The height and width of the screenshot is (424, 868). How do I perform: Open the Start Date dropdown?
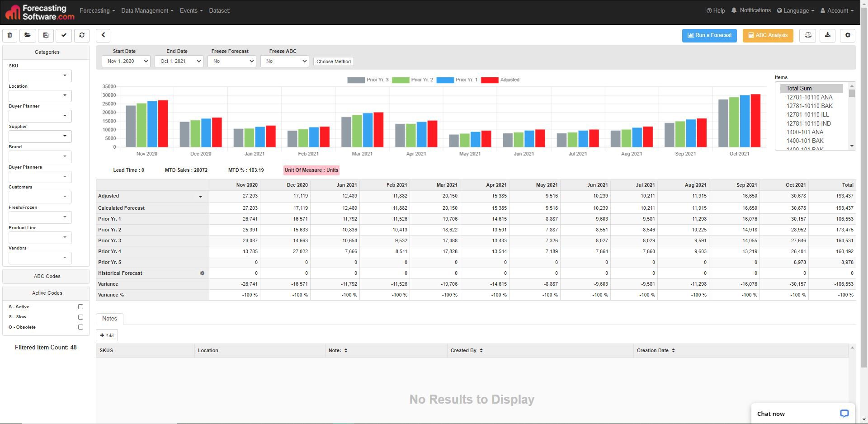(126, 61)
